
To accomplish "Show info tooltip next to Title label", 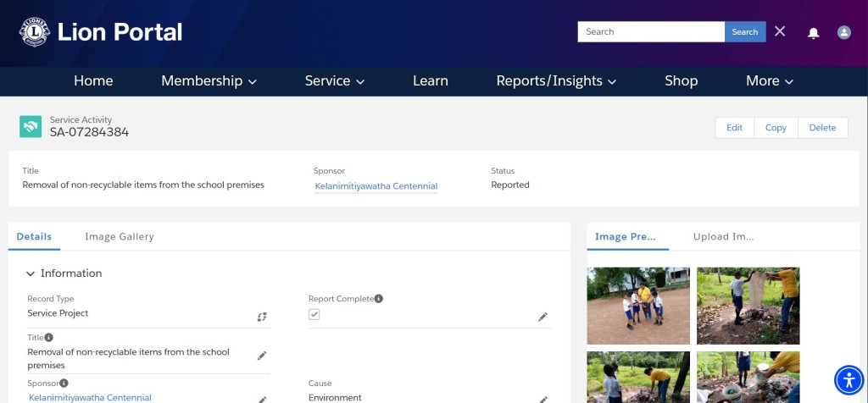I will [48, 337].
